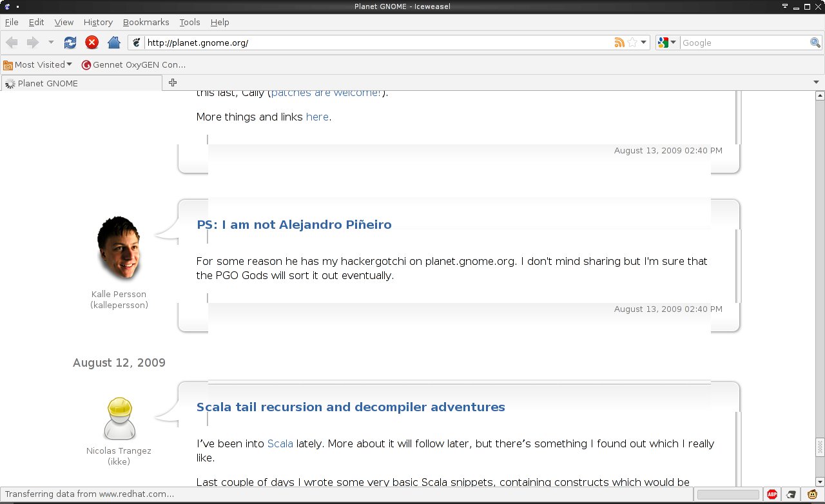The image size is (825, 504).
Task: Click the Google search input field
Action: pyautogui.click(x=744, y=43)
